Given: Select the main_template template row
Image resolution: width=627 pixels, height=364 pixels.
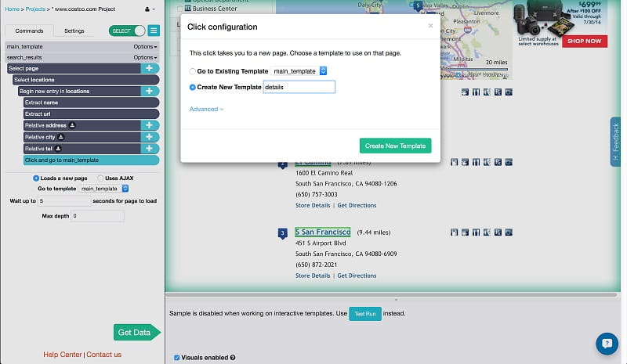Looking at the screenshot, I should tap(82, 47).
